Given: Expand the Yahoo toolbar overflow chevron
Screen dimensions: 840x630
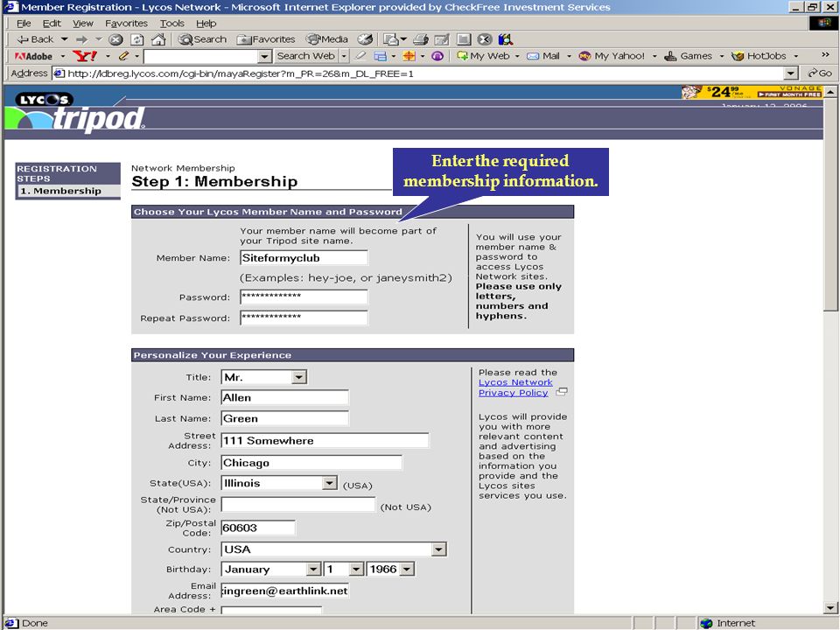Looking at the screenshot, I should tap(825, 54).
